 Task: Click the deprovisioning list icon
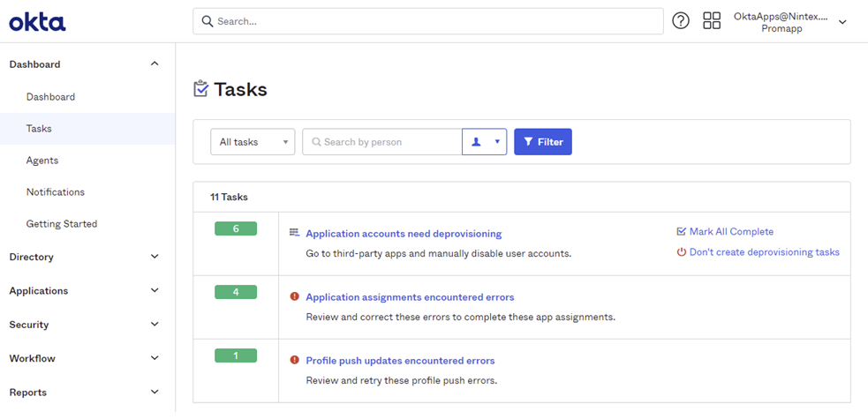294,233
